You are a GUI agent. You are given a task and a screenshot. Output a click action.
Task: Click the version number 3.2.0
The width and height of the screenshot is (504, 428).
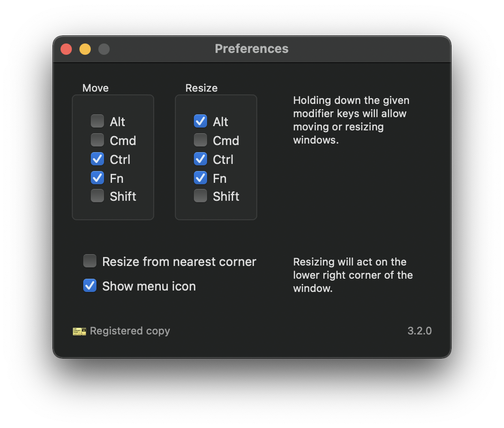419,331
